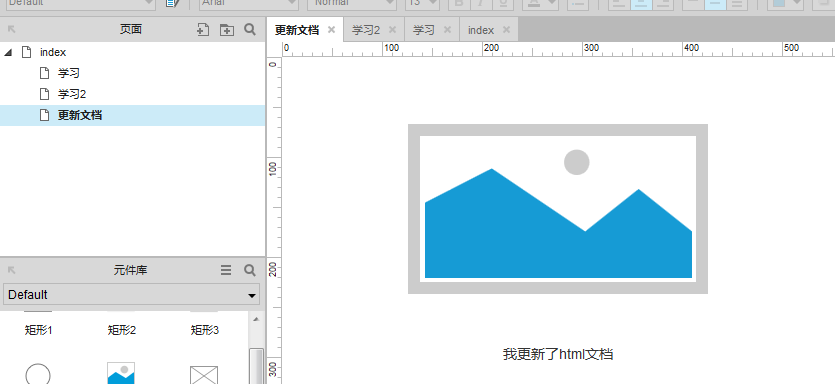Open the Normal font style dropdown

pyautogui.click(x=352, y=4)
